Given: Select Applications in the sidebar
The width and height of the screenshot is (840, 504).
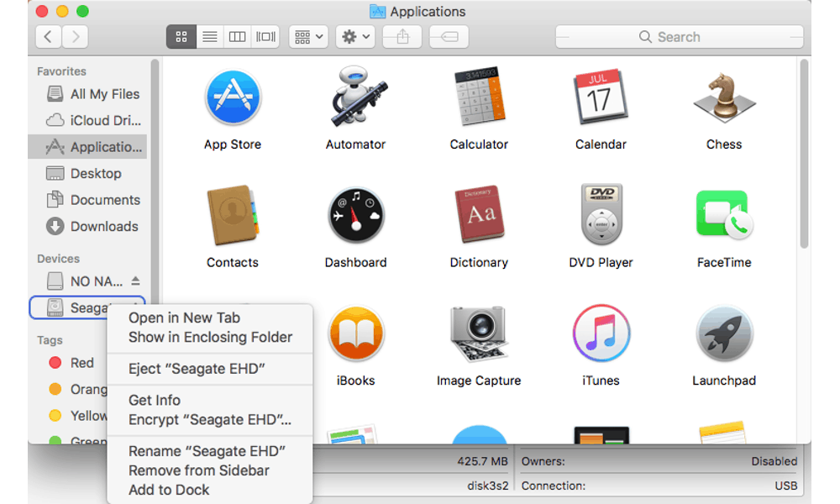Looking at the screenshot, I should [88, 147].
